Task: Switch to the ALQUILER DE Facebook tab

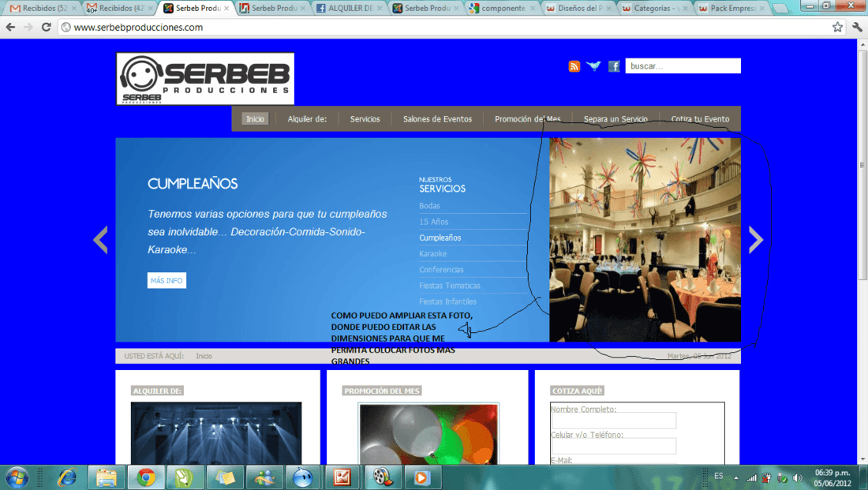Action: 349,9
